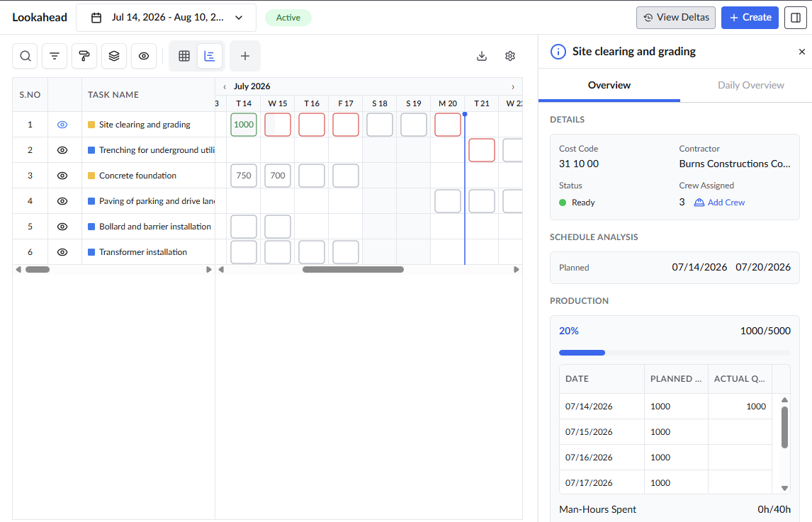Select Bollard and barrier installation task name

(155, 227)
